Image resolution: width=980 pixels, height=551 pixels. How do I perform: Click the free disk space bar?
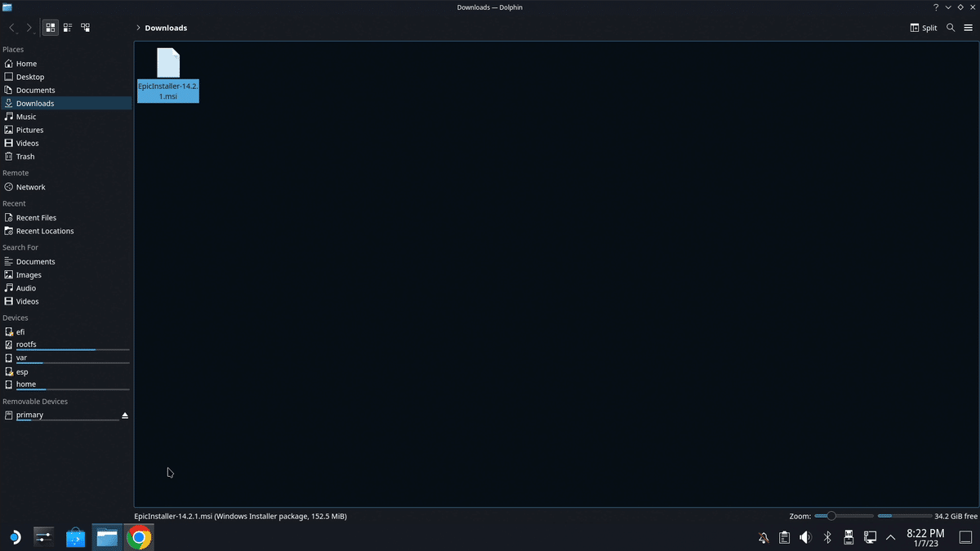(905, 516)
